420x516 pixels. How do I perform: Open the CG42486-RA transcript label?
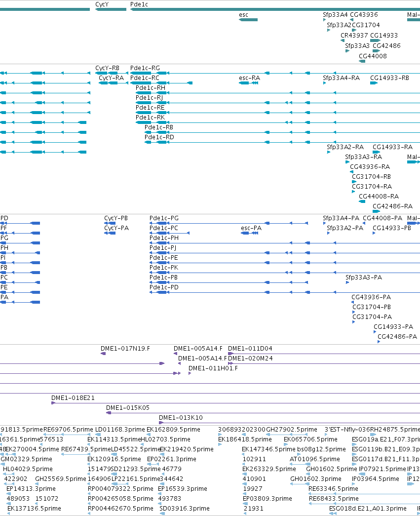click(392, 206)
